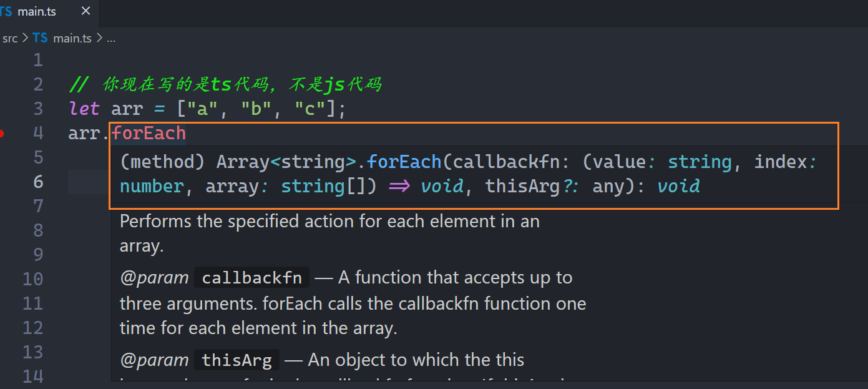Close the main.ts editor tab
Viewport: 868px width, 389px height.
click(86, 11)
